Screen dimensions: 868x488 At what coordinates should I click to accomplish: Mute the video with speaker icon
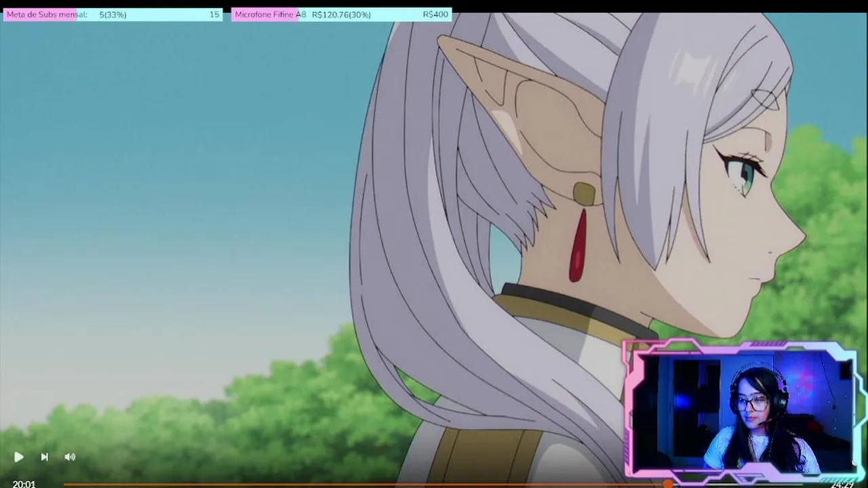(x=70, y=457)
